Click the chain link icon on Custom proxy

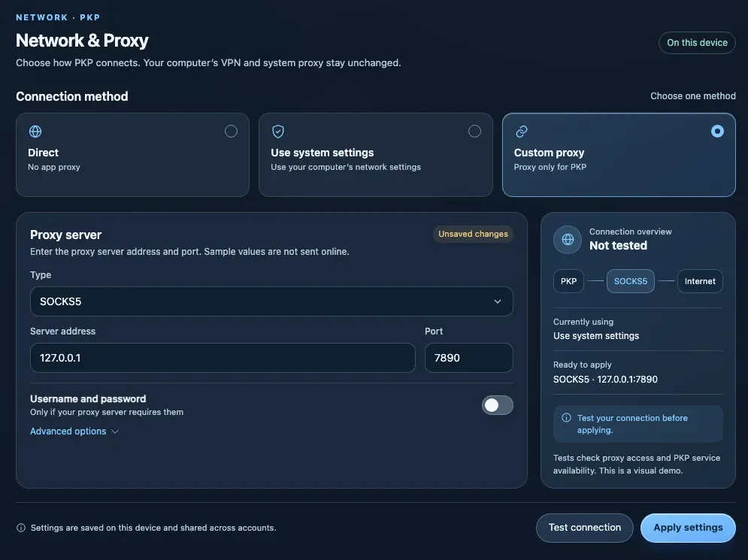[522, 132]
